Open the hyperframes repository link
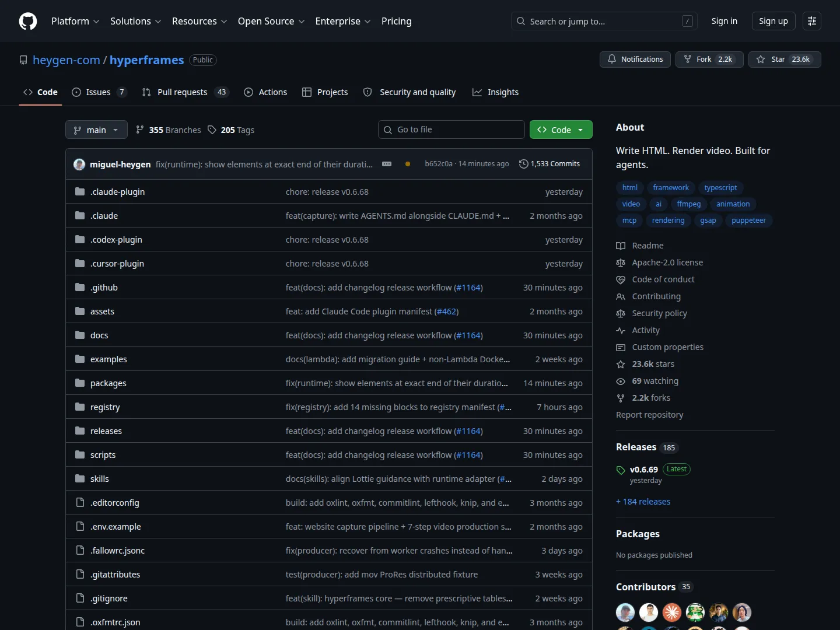Viewport: 840px width, 630px height. point(147,60)
